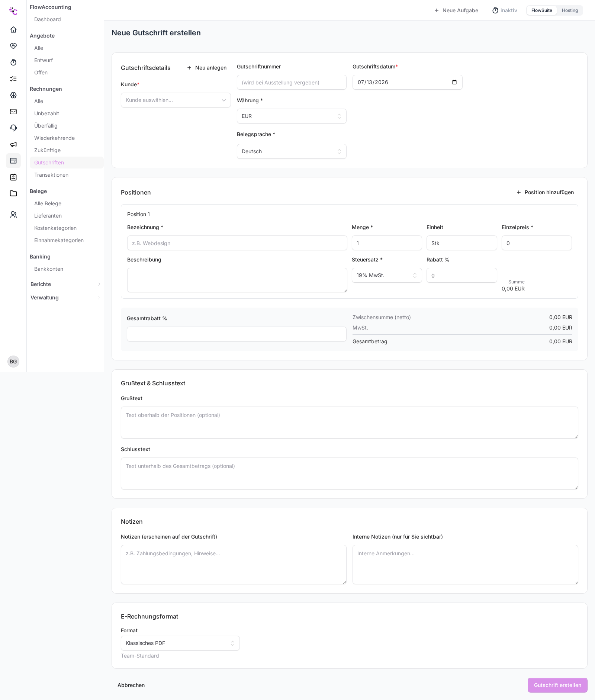The width and height of the screenshot is (595, 700).
Task: Open the headset support sidebar icon
Action: [13, 128]
